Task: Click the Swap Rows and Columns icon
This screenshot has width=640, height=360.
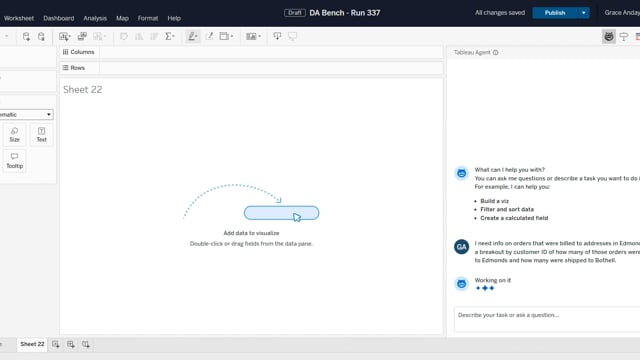Action: [x=124, y=36]
